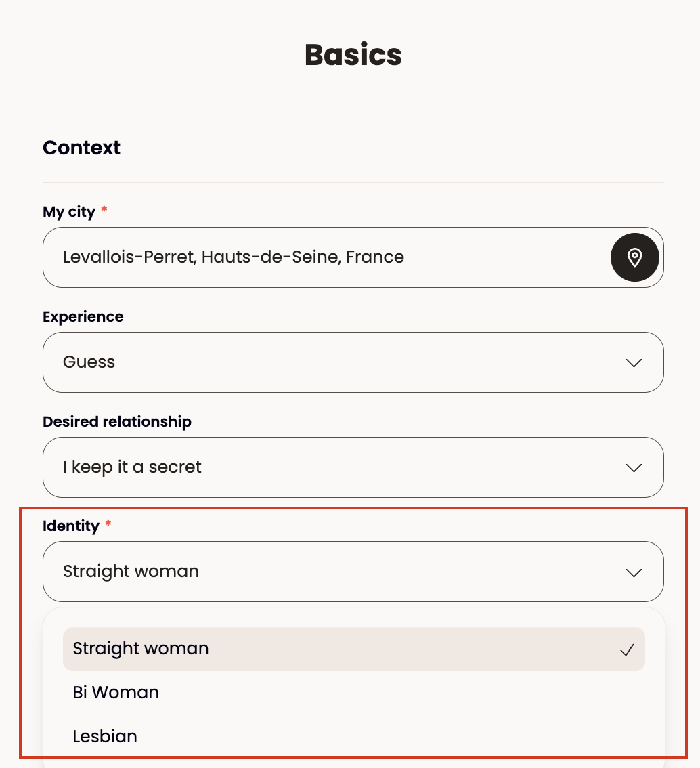Click the location pin icon button

coord(634,257)
